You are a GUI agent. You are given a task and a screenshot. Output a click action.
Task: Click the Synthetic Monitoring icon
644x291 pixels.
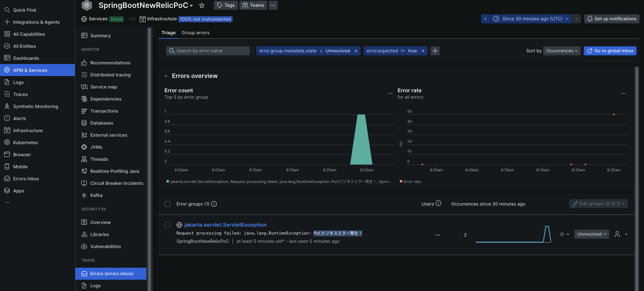pos(7,106)
